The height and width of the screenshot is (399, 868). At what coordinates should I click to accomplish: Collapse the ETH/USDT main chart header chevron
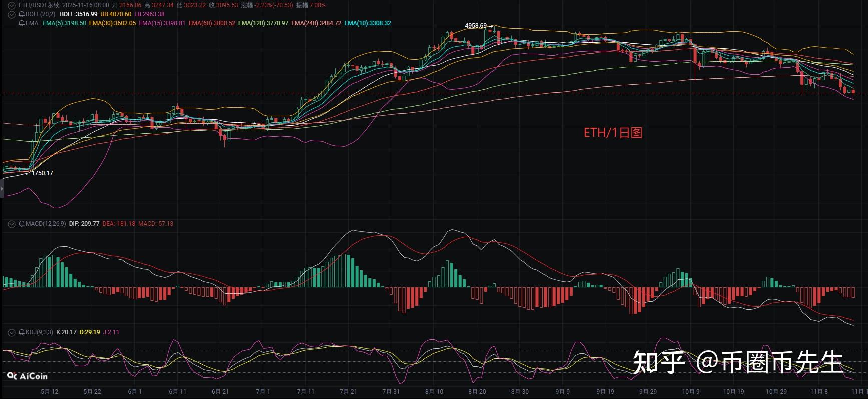[x=11, y=5]
